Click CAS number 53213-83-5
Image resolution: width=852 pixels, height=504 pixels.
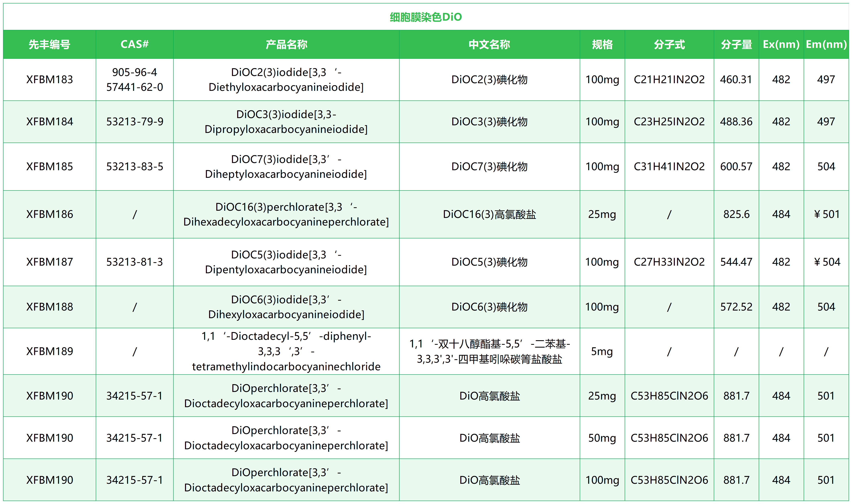[x=135, y=166]
